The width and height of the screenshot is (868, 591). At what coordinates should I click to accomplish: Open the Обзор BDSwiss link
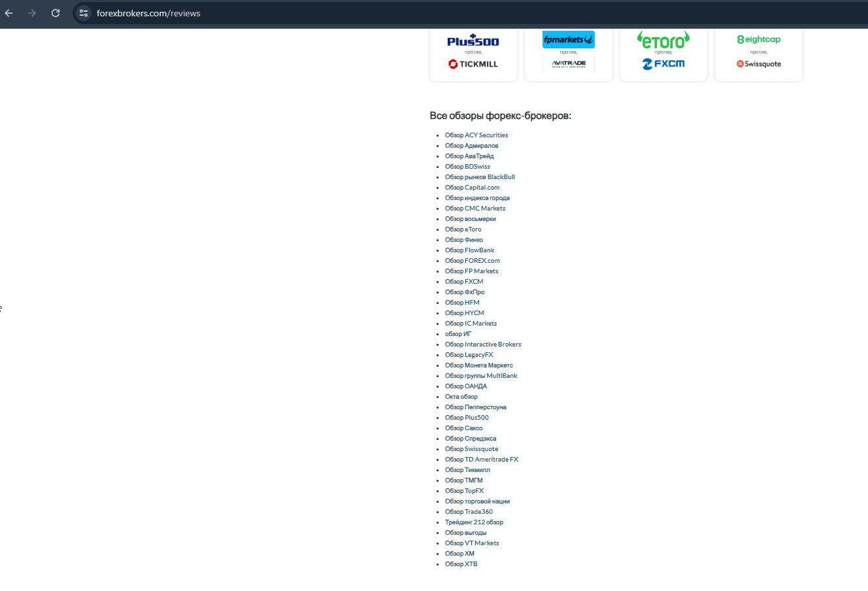click(467, 167)
